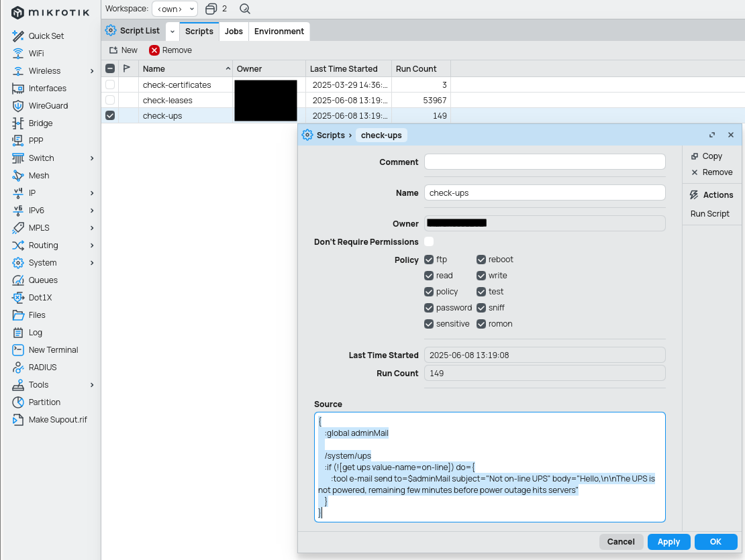Expand the IP submenu

92,192
